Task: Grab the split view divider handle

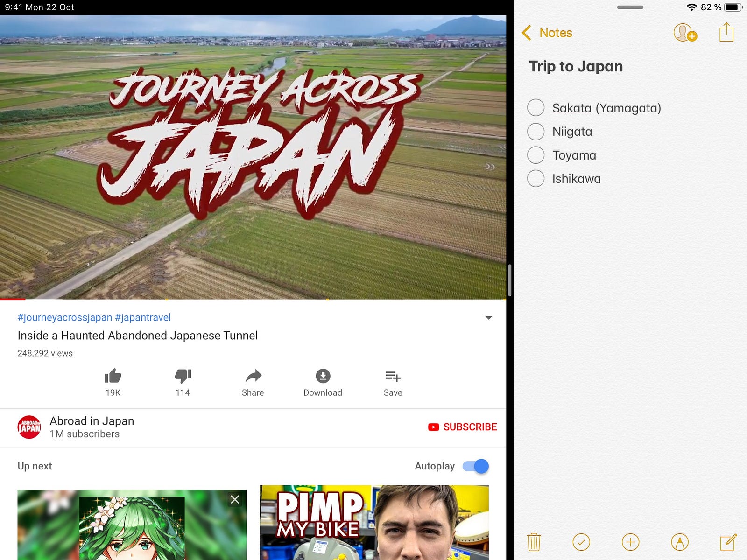Action: tap(510, 280)
